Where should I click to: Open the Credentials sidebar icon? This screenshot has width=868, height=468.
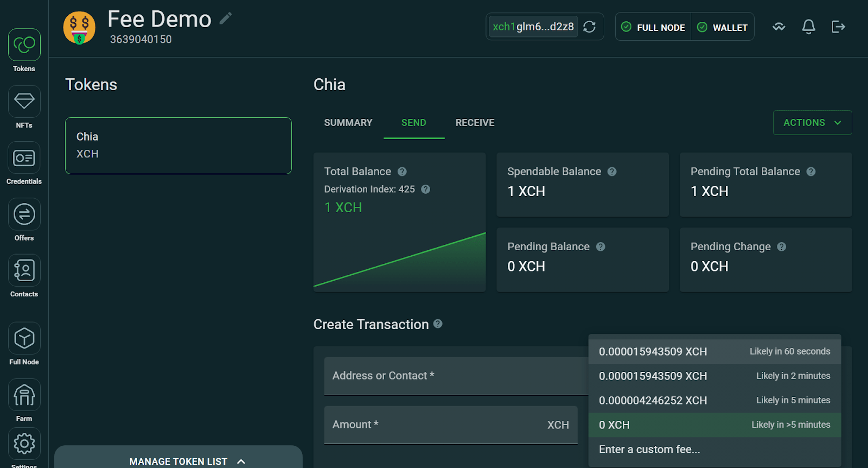(24, 158)
